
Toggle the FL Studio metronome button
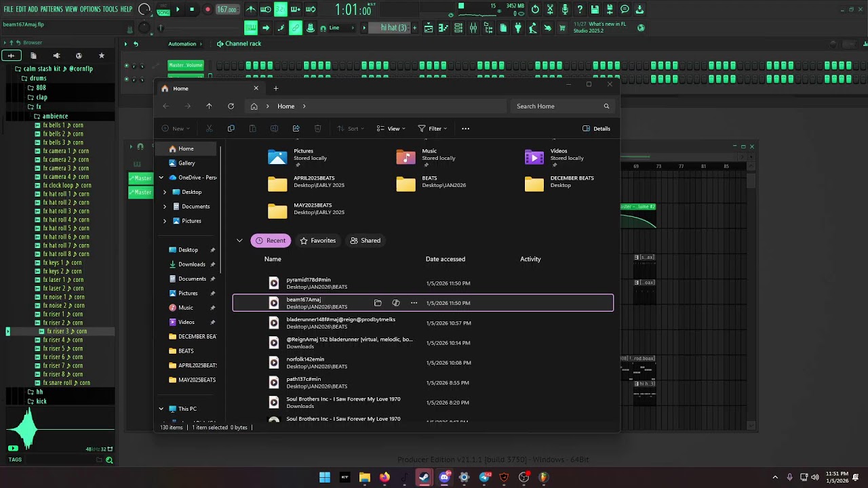point(251,9)
